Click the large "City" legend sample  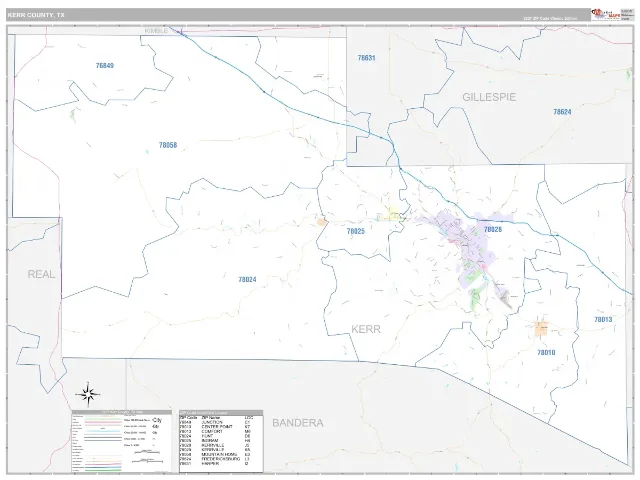[x=157, y=420]
